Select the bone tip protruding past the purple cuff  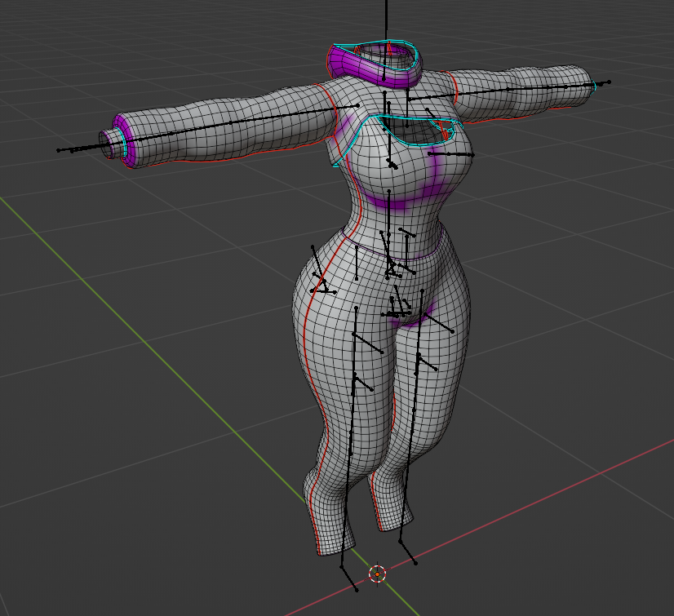tap(61, 150)
